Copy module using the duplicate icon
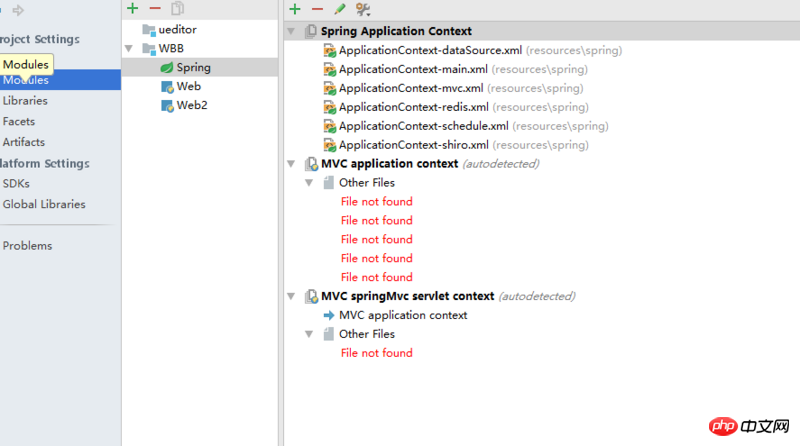 [178, 8]
